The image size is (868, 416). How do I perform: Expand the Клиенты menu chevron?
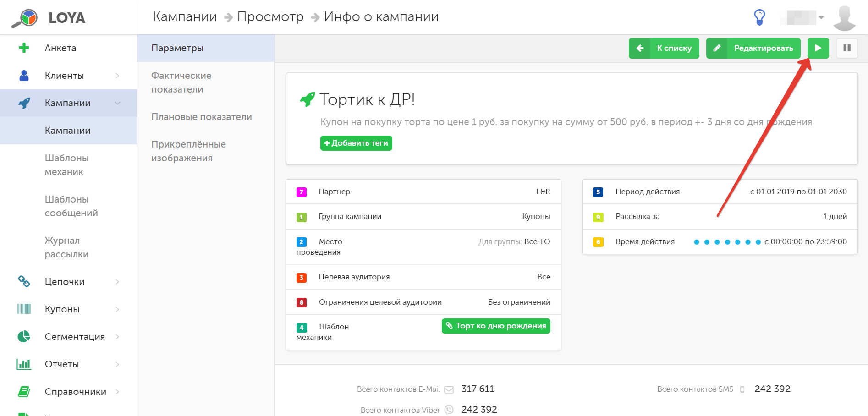[118, 76]
